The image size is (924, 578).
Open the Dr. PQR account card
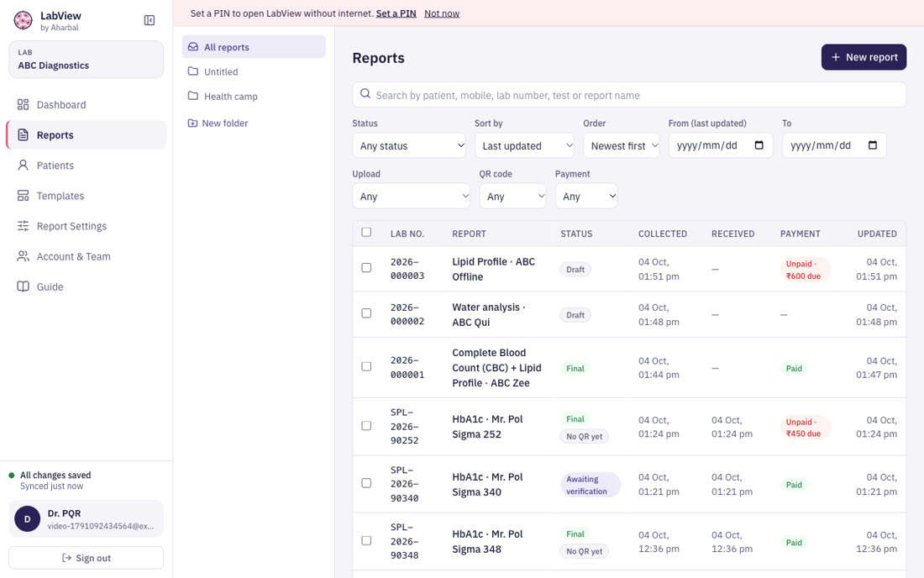point(86,519)
